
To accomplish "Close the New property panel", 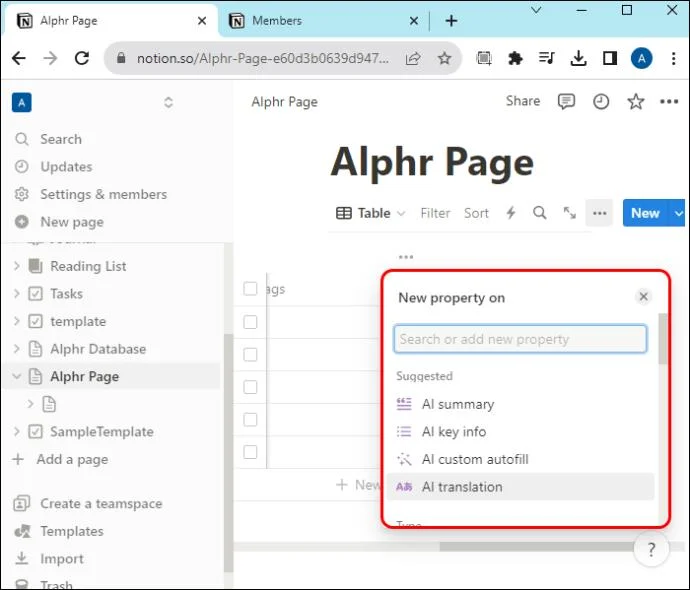I will coord(643,297).
